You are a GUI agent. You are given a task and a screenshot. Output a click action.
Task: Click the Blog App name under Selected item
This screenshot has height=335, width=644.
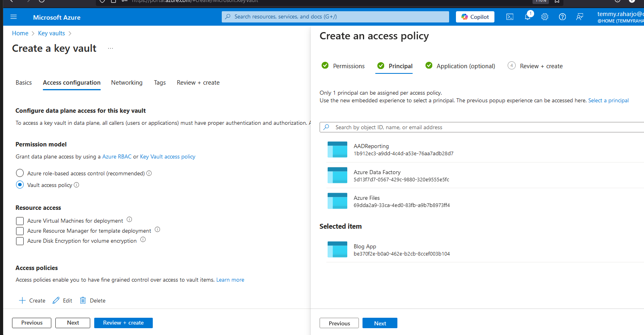tap(365, 246)
